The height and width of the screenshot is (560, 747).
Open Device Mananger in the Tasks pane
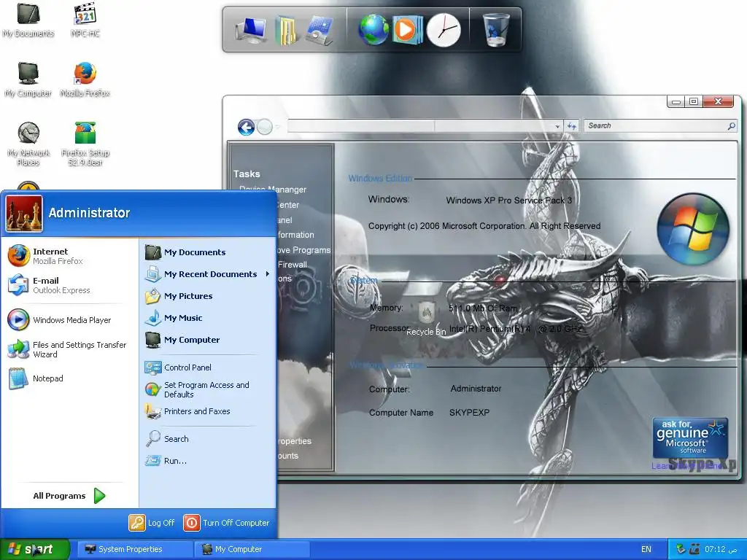(x=273, y=190)
